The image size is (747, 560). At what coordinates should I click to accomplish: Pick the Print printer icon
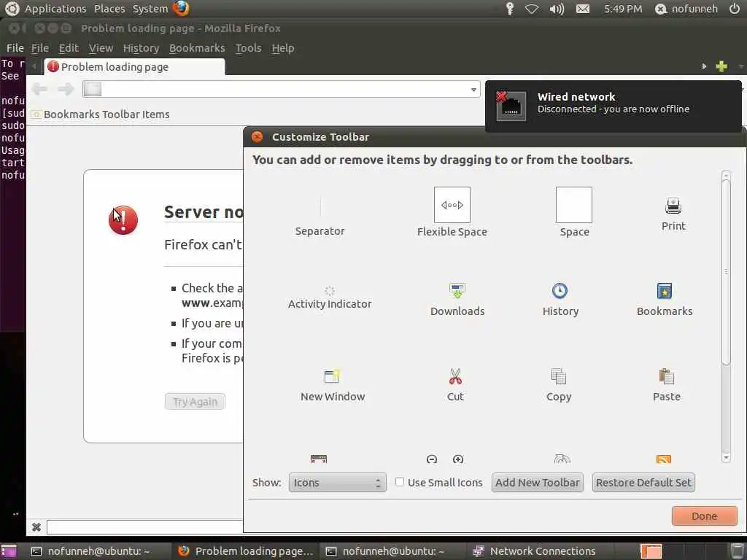click(673, 206)
